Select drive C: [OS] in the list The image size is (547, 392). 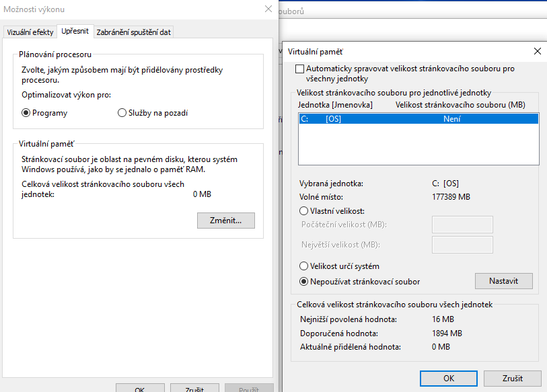pos(418,119)
